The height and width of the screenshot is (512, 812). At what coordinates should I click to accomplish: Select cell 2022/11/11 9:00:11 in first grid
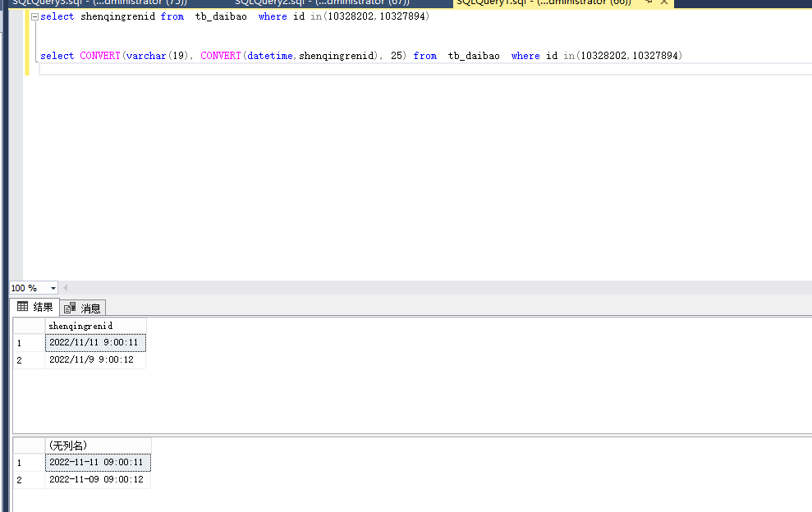pos(95,342)
